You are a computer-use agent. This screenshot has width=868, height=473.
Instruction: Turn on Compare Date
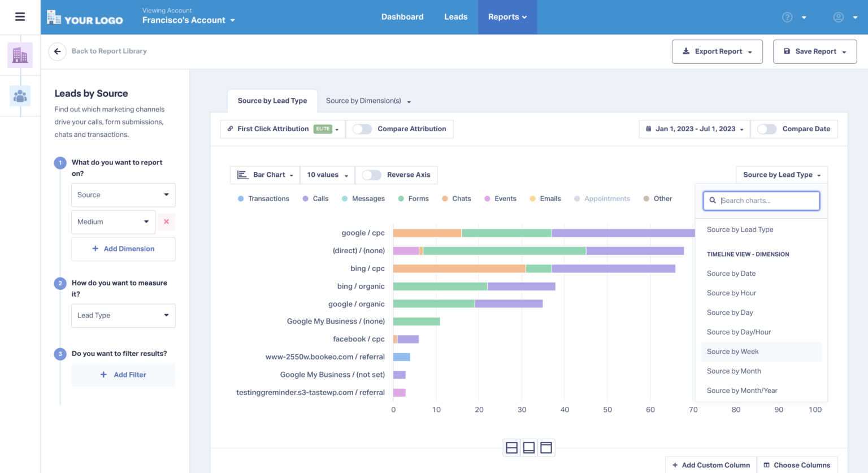[x=767, y=129]
